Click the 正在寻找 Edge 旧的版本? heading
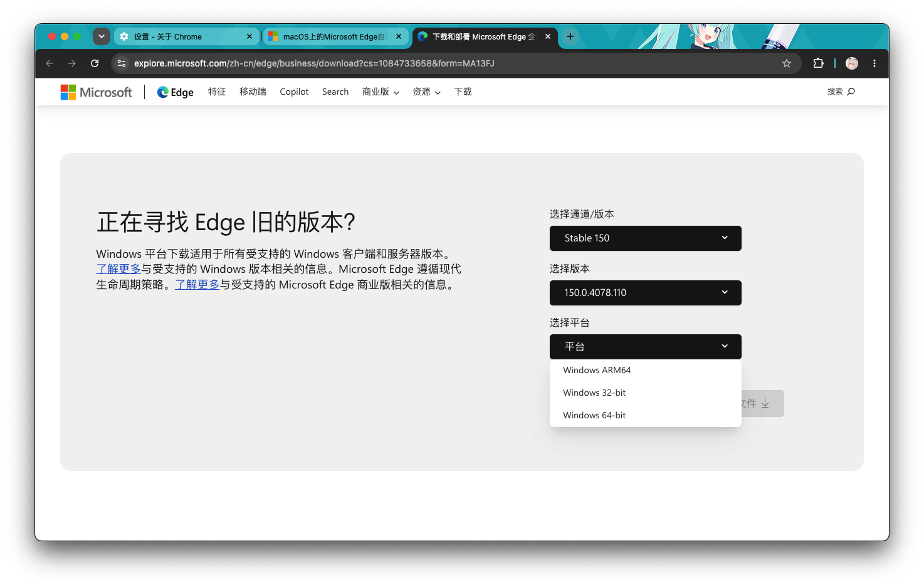This screenshot has width=924, height=587. [x=226, y=223]
